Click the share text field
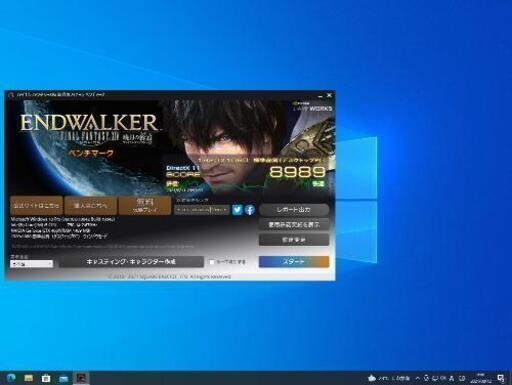512x385 pixels. click(x=202, y=210)
